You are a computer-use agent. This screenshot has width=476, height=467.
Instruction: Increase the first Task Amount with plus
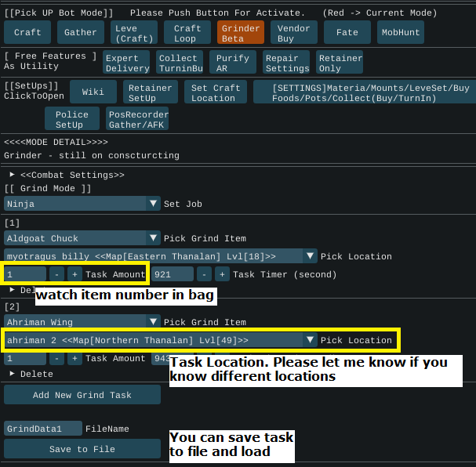tap(74, 274)
